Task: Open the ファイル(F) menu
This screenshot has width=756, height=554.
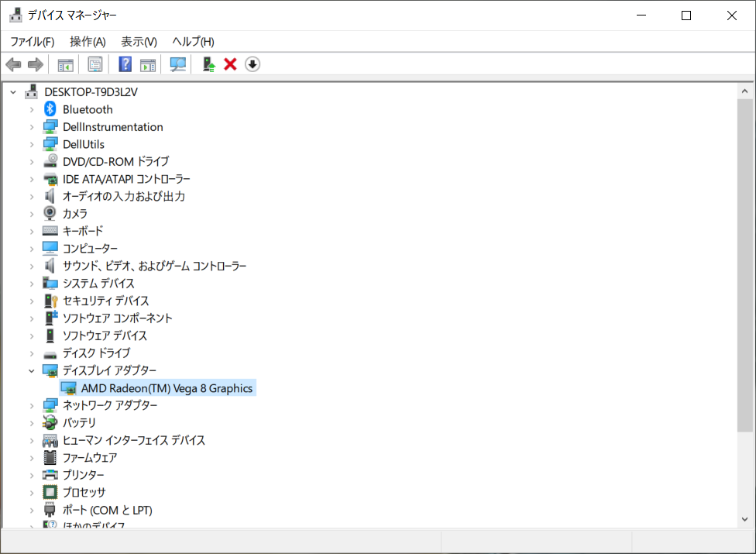Action: (x=33, y=42)
